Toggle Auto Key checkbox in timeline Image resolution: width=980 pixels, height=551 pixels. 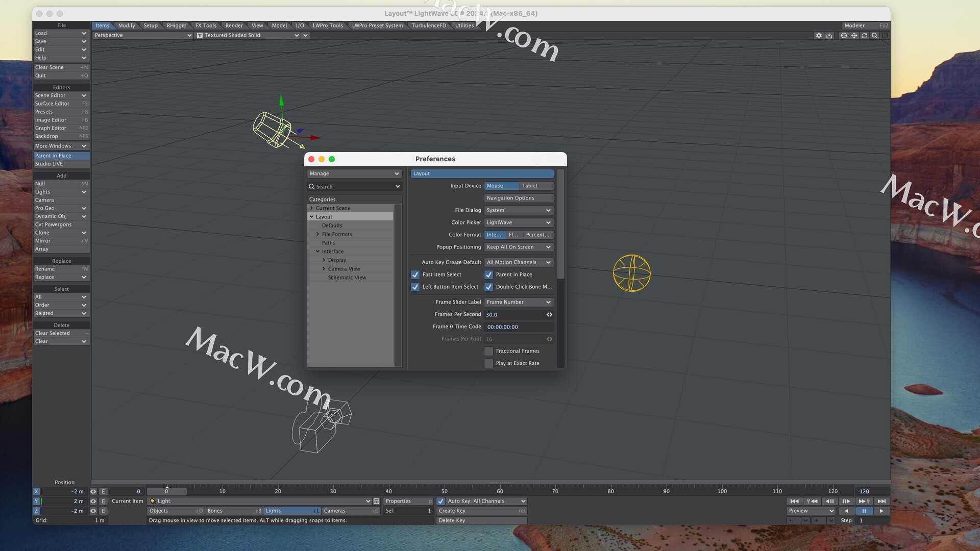pyautogui.click(x=441, y=502)
